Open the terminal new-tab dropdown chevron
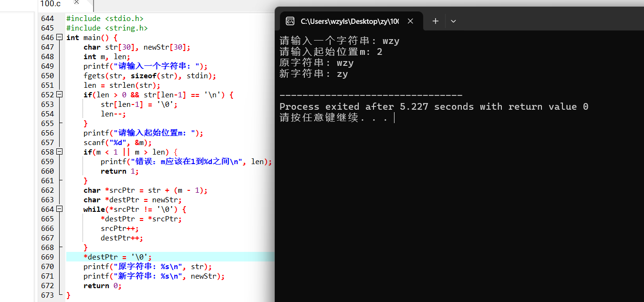The width and height of the screenshot is (644, 302). click(x=453, y=21)
